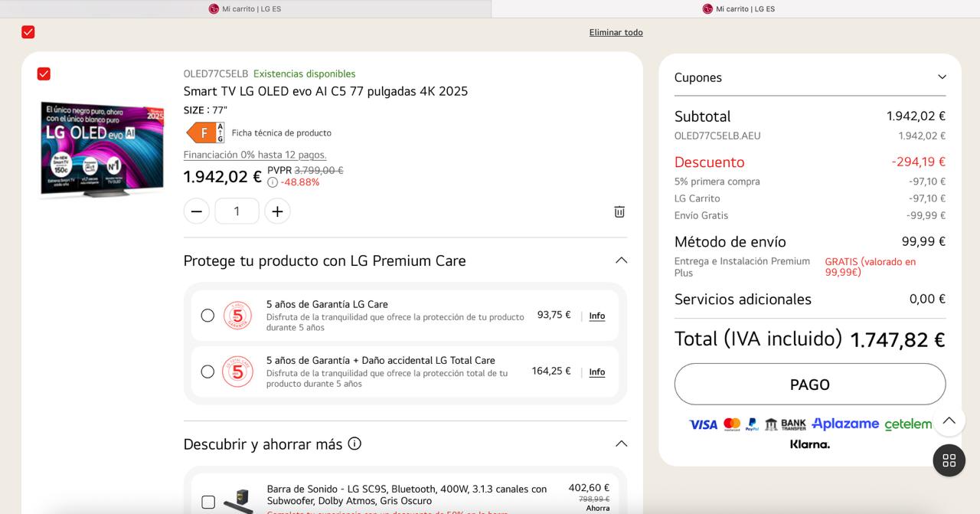This screenshot has width=980, height=514.
Task: Collapse the Descubrir y ahorrar más section
Action: click(621, 444)
